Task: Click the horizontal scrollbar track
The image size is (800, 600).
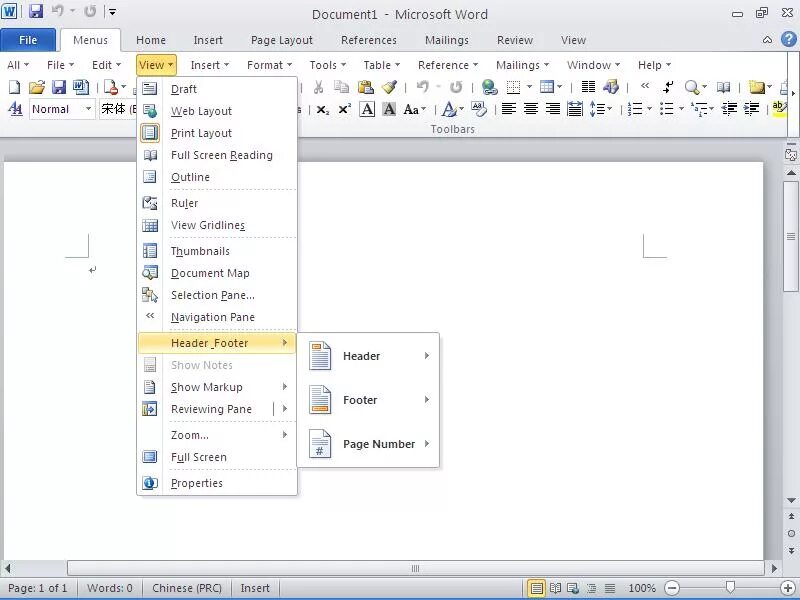Action: coord(415,568)
